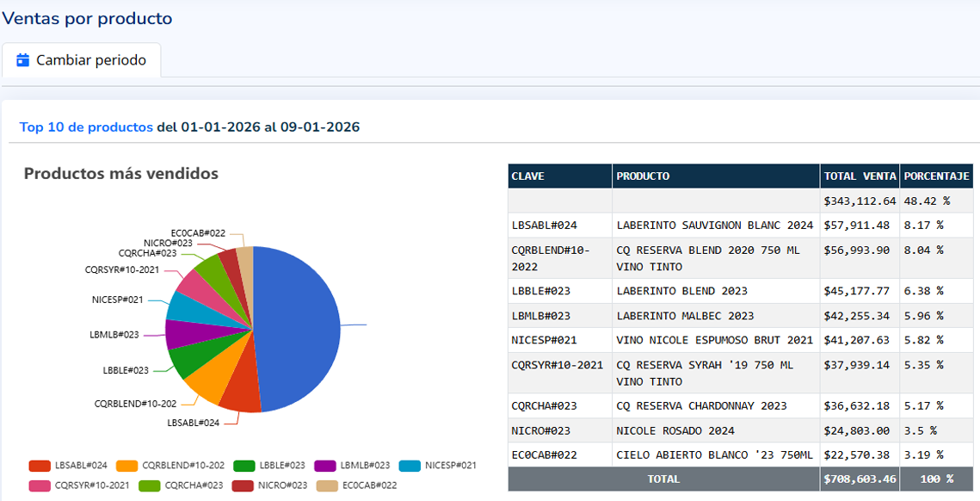Hide CQRSYR#10-2021 using its pink legend swatch
The image size is (980, 501).
click(x=40, y=486)
